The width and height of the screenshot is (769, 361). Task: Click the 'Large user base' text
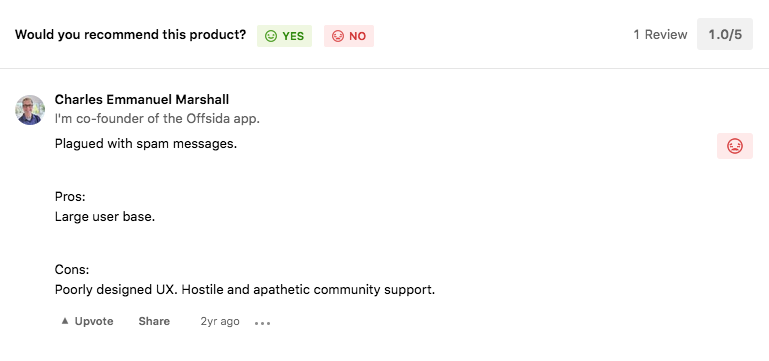pos(105,216)
